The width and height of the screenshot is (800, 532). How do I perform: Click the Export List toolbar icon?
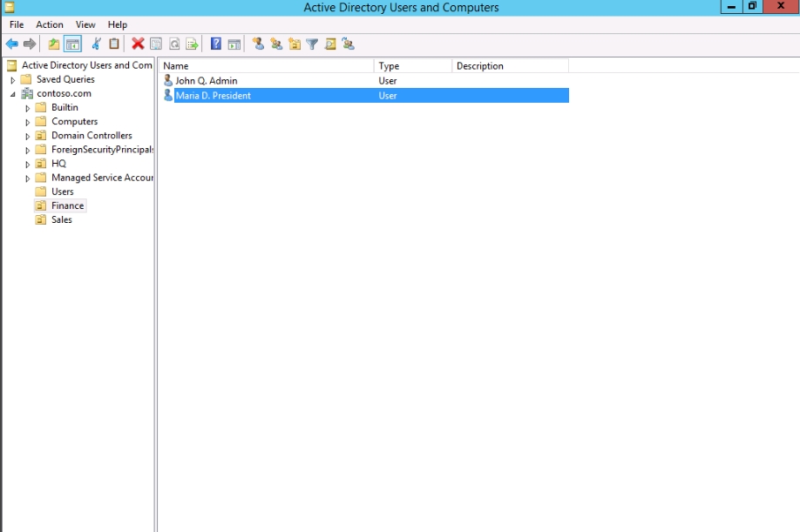coord(192,44)
